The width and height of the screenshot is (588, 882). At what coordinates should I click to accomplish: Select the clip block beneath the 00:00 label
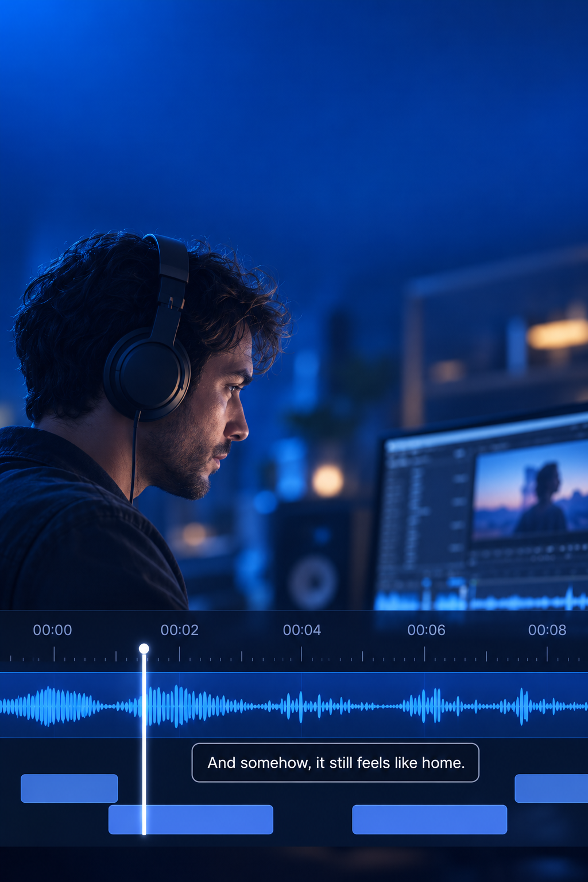(x=69, y=788)
